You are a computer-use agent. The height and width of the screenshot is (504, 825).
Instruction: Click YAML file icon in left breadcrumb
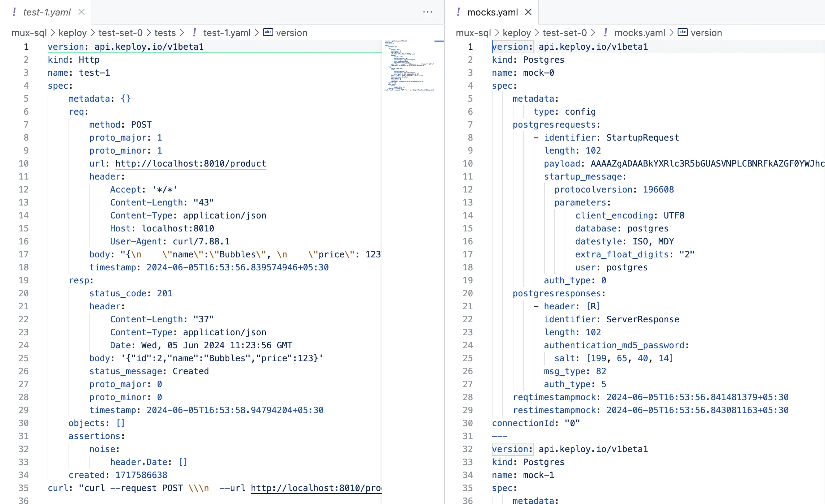pos(195,32)
